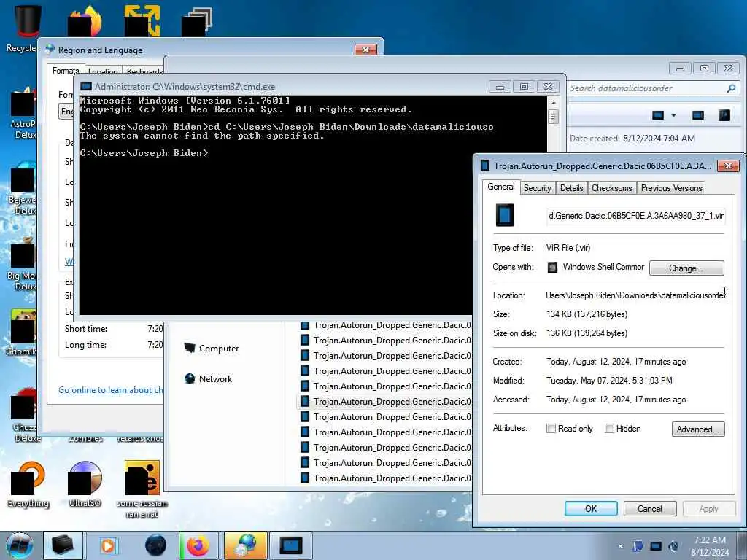Click OK in the properties dialog
747x560 pixels.
click(x=591, y=508)
